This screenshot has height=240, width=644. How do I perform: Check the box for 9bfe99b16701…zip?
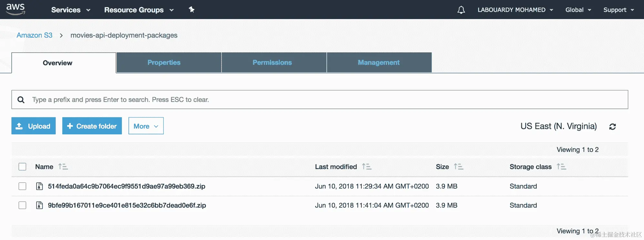(x=22, y=205)
